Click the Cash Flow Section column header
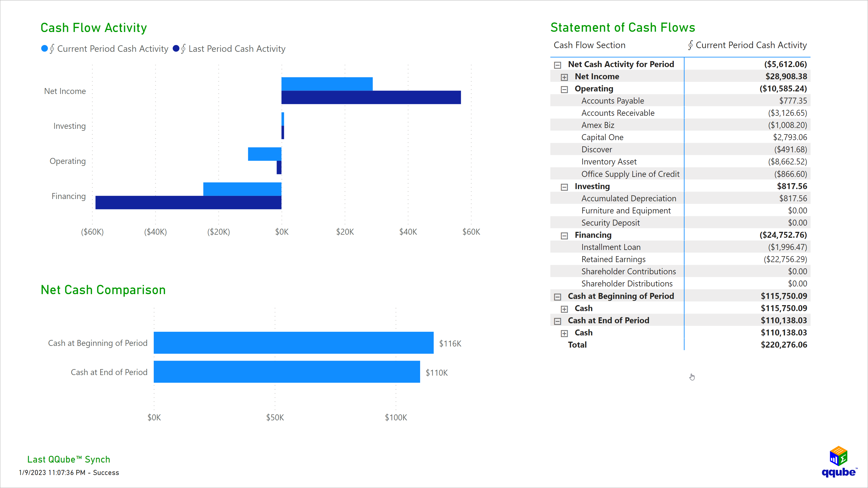 click(589, 45)
